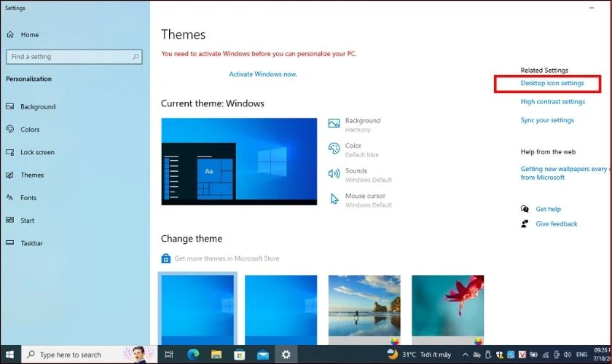Click the Get help chat icon

[x=525, y=209]
